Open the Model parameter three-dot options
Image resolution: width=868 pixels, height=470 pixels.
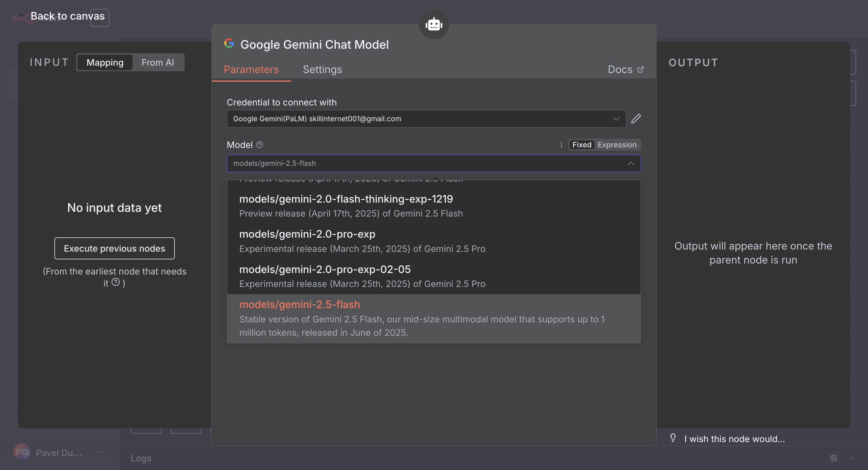coord(561,145)
